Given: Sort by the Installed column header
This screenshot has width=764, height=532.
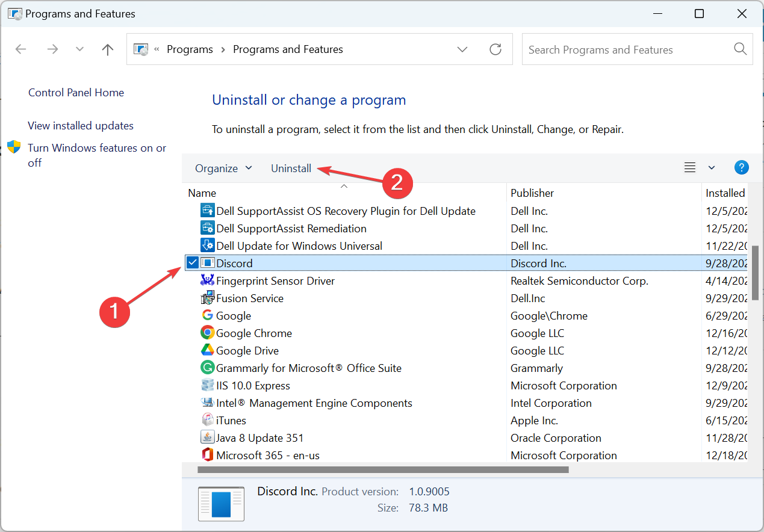Looking at the screenshot, I should pos(725,193).
